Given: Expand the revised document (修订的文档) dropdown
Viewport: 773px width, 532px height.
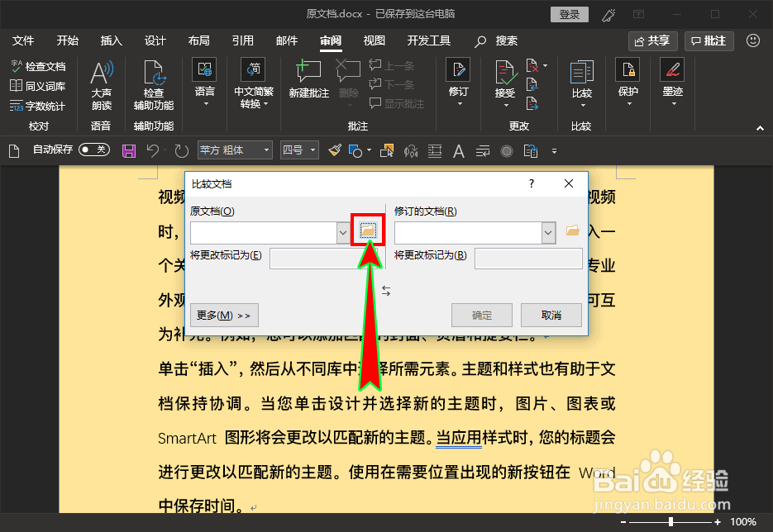Looking at the screenshot, I should pos(546,232).
